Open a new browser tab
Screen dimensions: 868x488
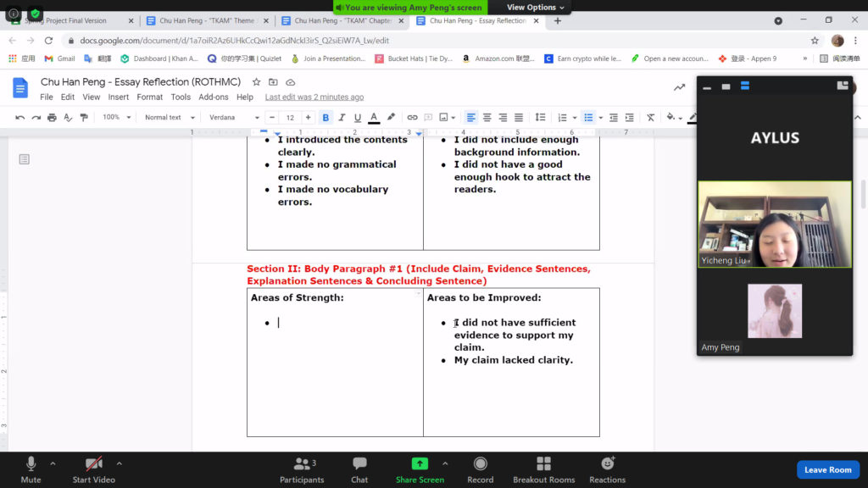558,20
